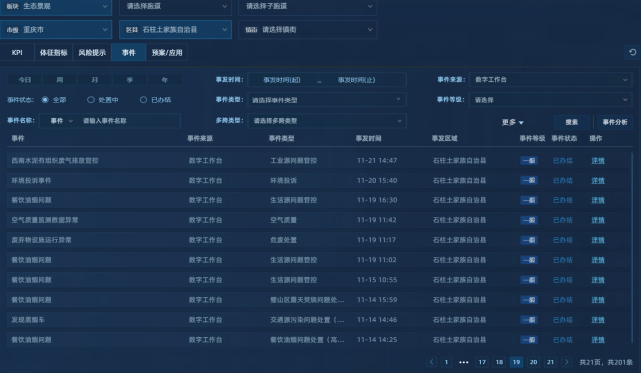
Task: Select the 处置中 radio option
Action: click(x=91, y=99)
